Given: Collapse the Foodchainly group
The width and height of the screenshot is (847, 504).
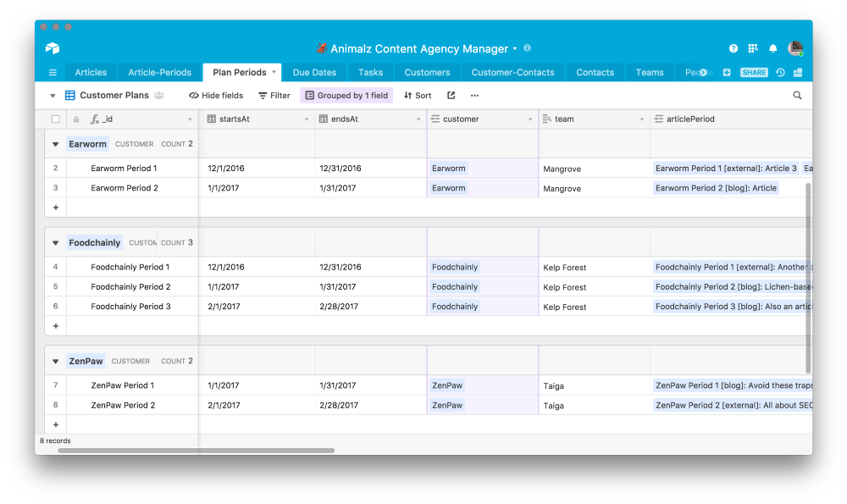Looking at the screenshot, I should [x=56, y=243].
